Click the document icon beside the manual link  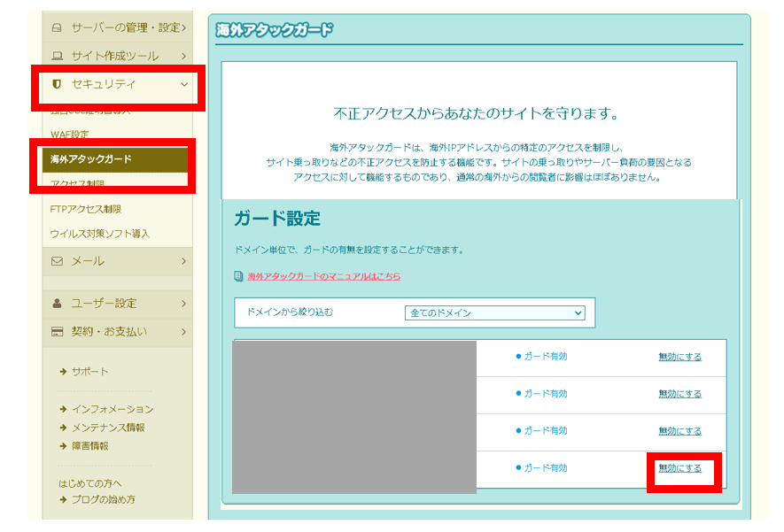coord(238,276)
